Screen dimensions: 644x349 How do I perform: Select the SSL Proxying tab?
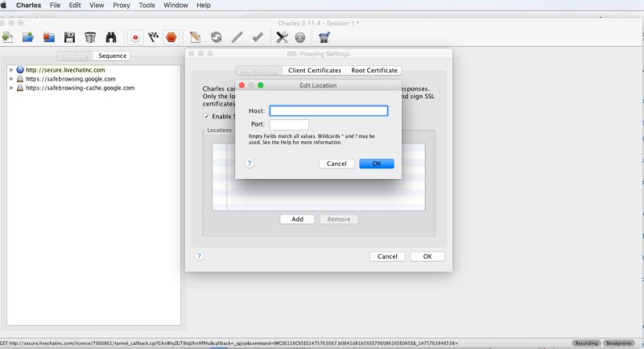pos(258,70)
